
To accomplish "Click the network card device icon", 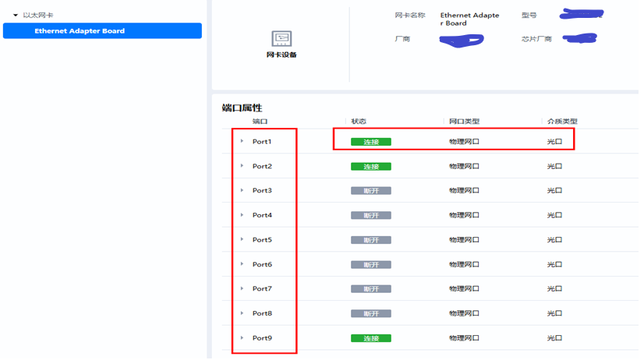I will (x=281, y=38).
